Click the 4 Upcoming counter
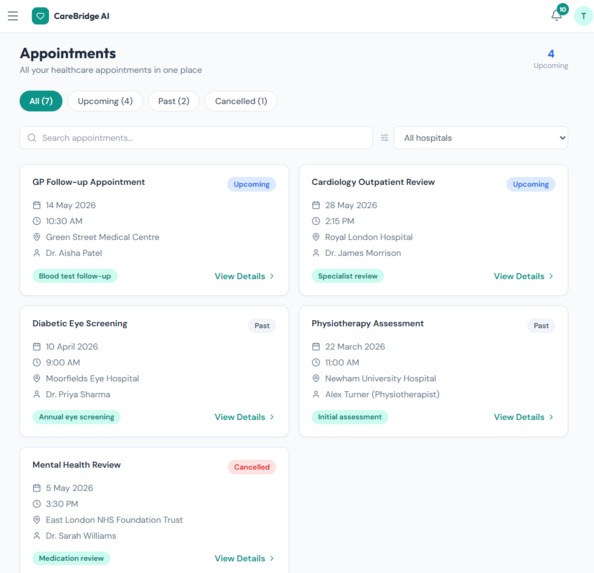The image size is (594, 573). click(551, 59)
